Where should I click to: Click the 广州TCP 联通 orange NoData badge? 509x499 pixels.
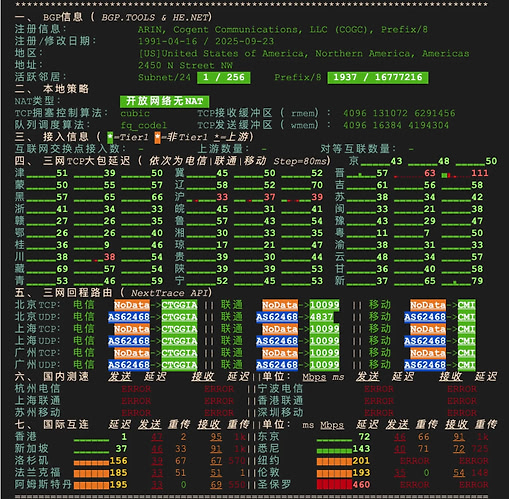[280, 353]
